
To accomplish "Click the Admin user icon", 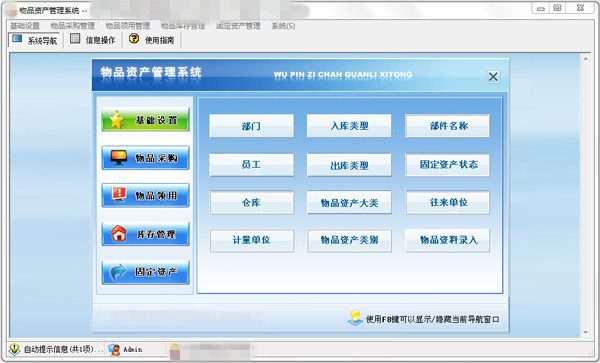I will pos(114,349).
